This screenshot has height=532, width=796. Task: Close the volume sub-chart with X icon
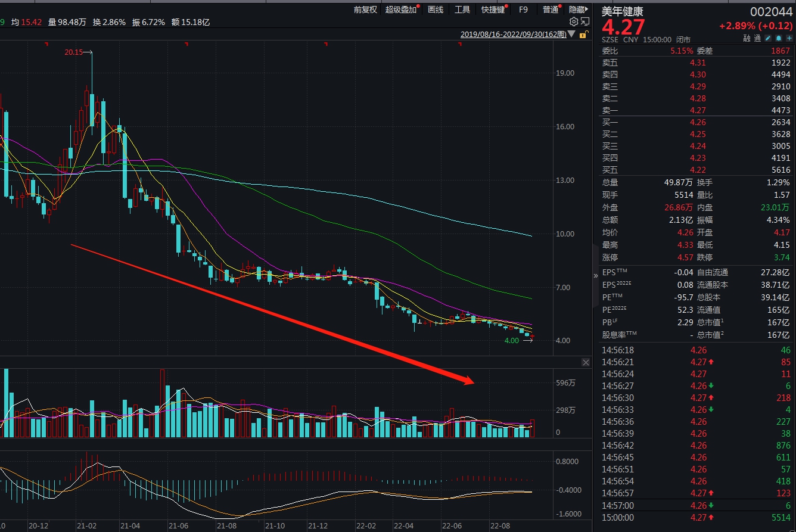(585, 362)
